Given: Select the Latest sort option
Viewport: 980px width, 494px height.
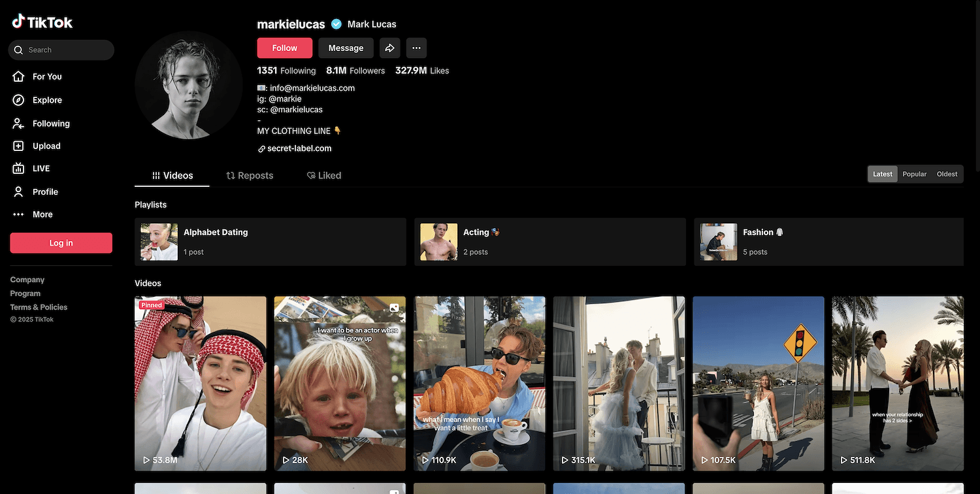Looking at the screenshot, I should pyautogui.click(x=883, y=174).
